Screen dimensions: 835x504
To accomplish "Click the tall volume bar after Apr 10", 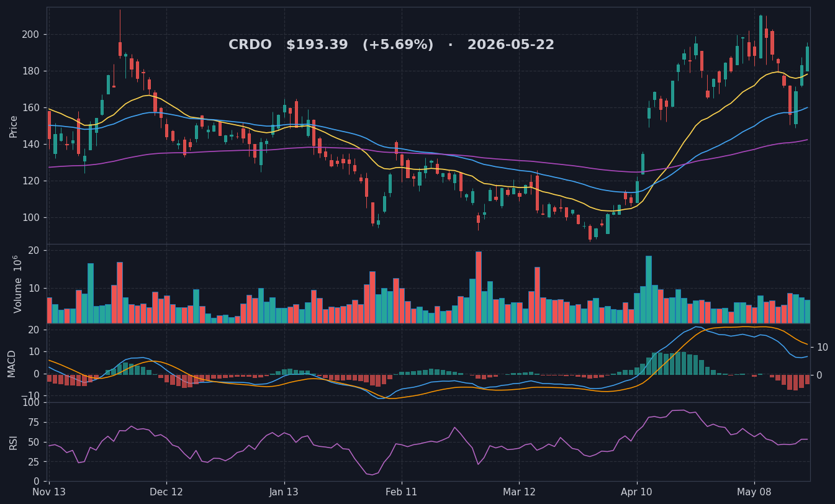I will pyautogui.click(x=649, y=289).
